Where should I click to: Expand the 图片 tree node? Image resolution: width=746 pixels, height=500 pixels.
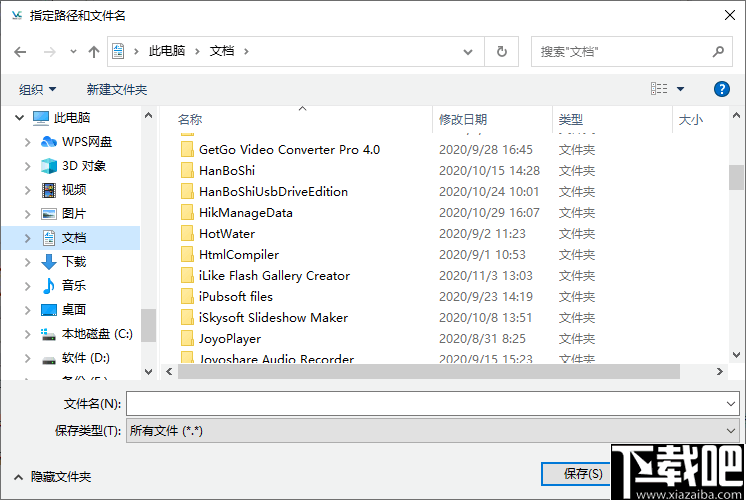[28, 214]
